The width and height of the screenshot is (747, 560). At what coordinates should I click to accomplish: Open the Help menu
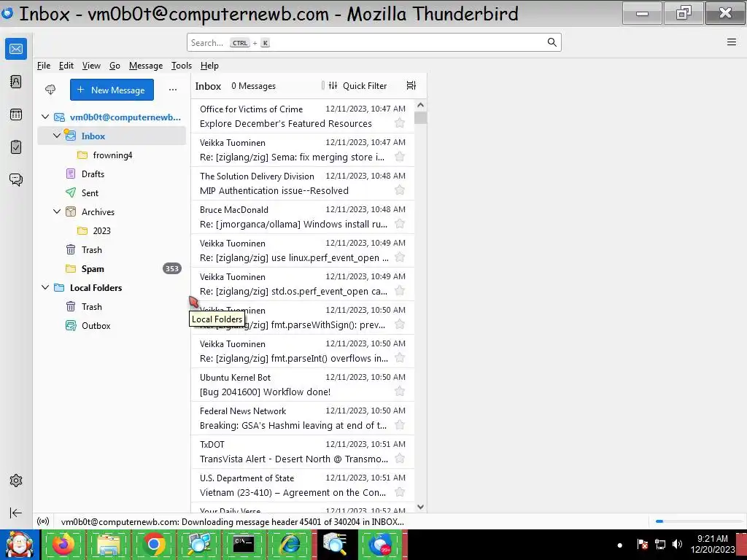click(209, 66)
